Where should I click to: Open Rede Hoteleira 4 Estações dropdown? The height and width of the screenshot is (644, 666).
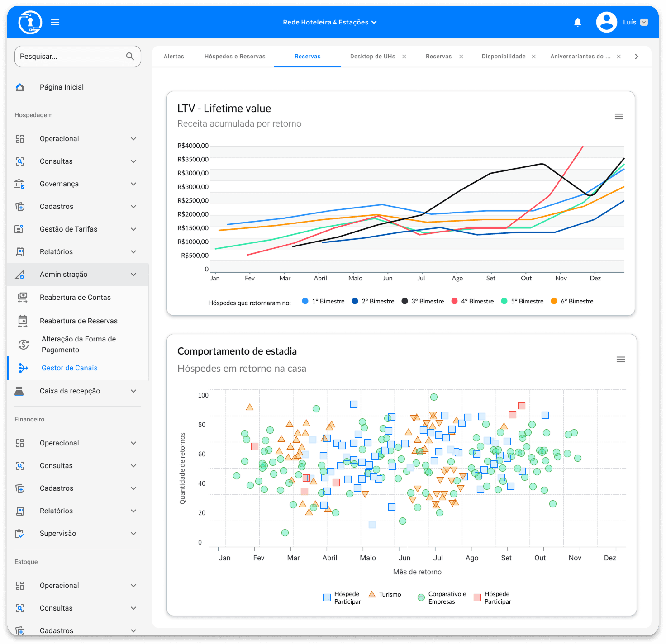pos(329,22)
